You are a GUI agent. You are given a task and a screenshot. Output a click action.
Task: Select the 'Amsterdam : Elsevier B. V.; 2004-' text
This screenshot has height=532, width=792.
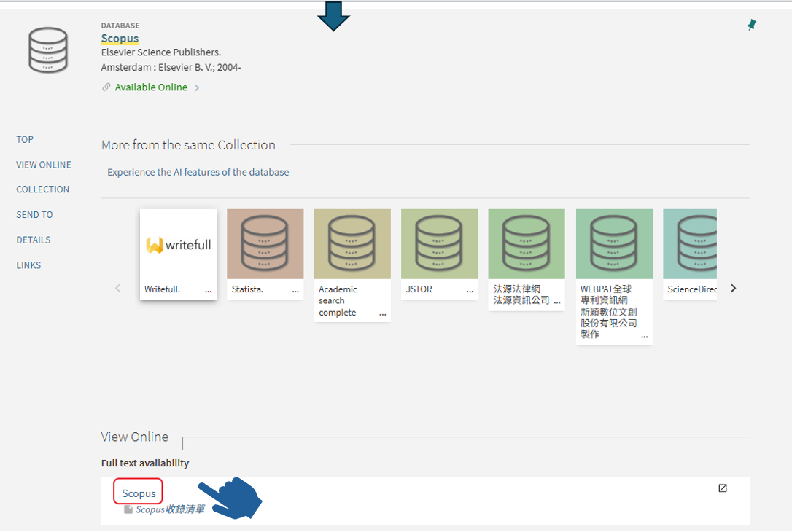[x=171, y=67]
